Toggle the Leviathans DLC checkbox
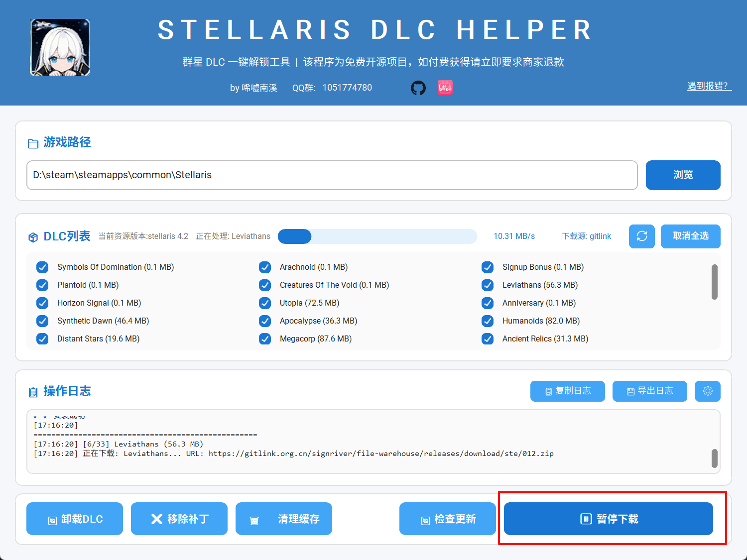747x560 pixels. [488, 285]
